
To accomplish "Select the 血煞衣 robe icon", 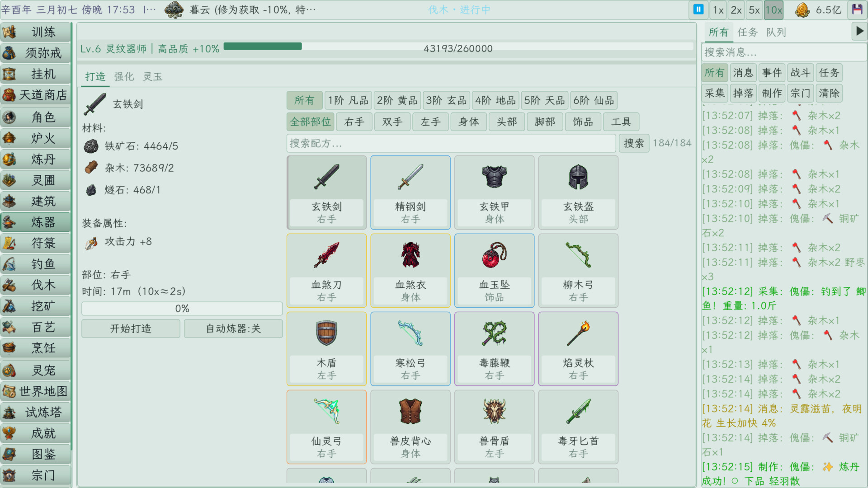I will click(x=410, y=255).
